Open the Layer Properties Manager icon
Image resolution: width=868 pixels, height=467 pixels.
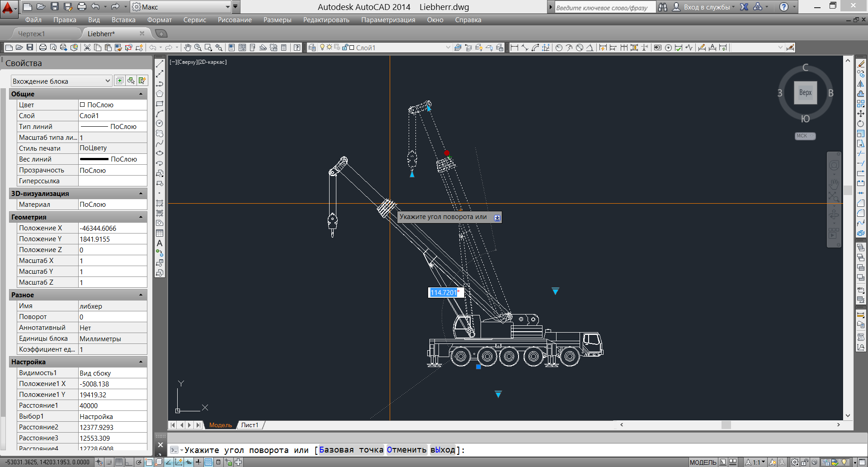click(312, 48)
